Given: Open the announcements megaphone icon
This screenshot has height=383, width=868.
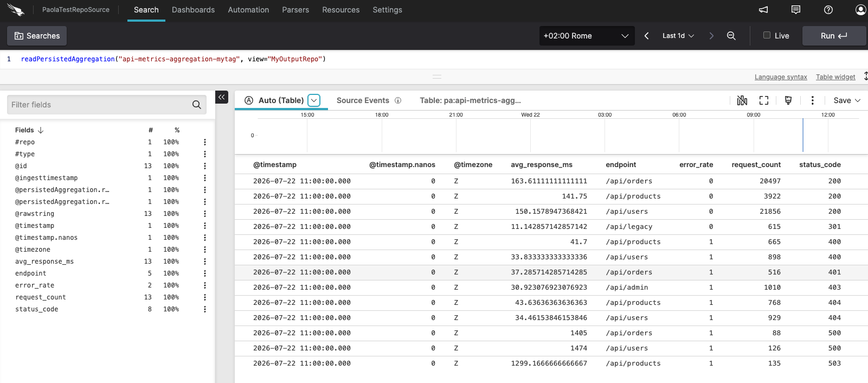Looking at the screenshot, I should tap(763, 10).
